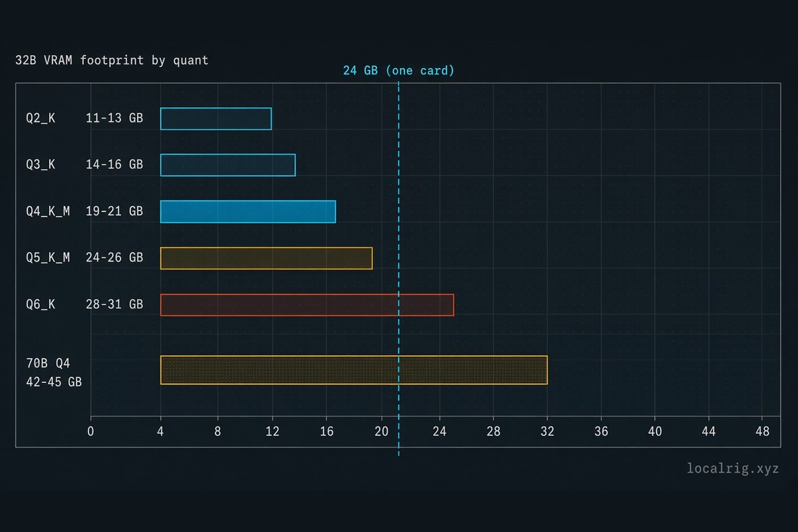Click the '28-31 GB' value
The width and height of the screenshot is (798, 532).
coord(114,305)
